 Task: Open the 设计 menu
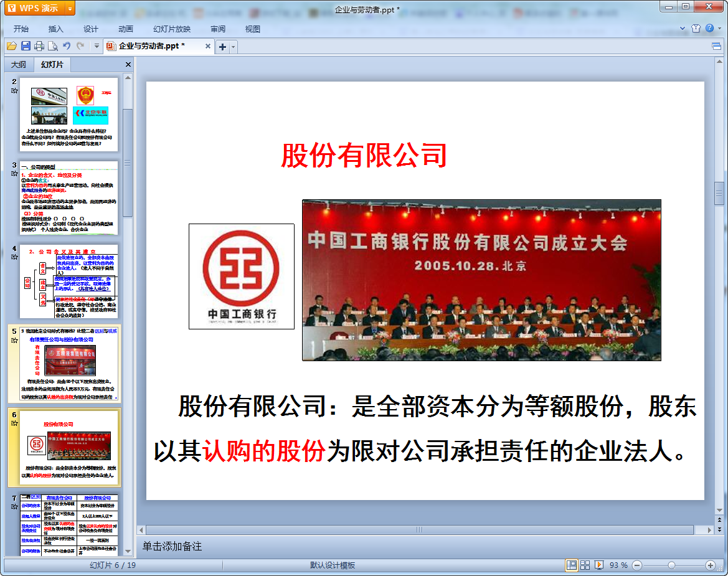tap(90, 29)
